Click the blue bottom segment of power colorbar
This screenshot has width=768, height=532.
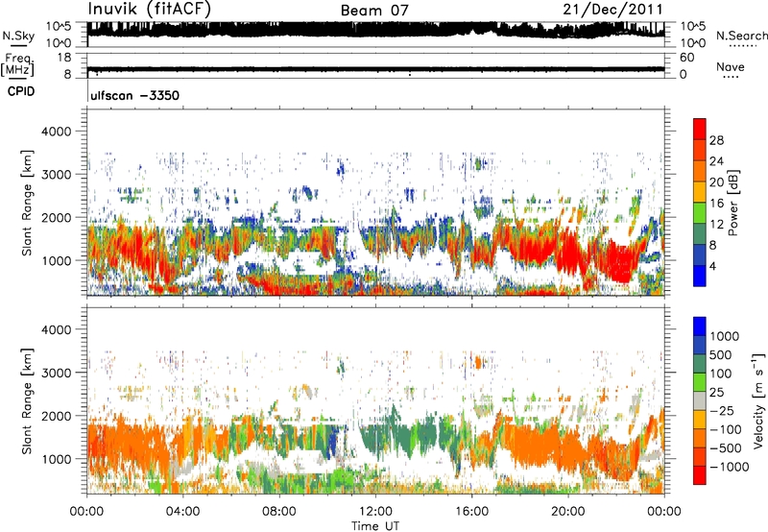coord(700,276)
